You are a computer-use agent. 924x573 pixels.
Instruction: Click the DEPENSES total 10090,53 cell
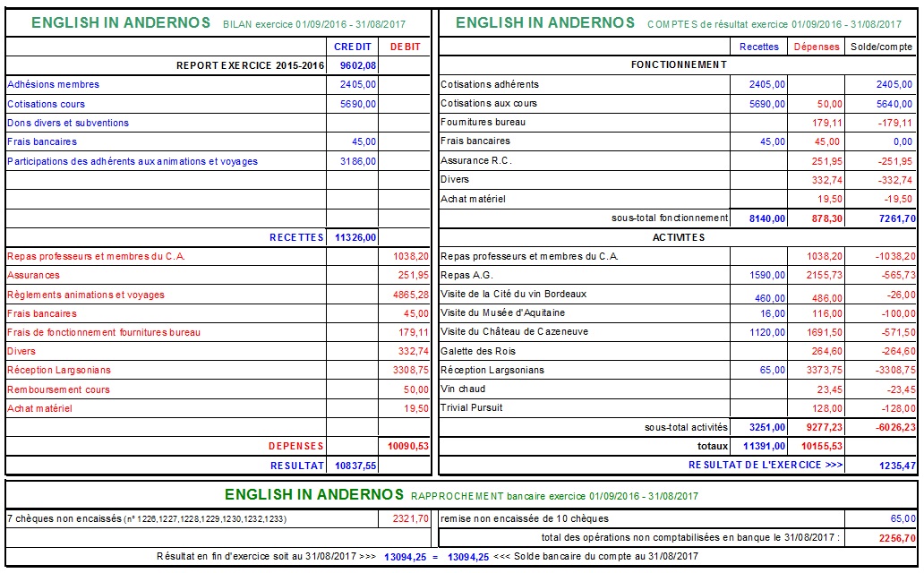(407, 445)
